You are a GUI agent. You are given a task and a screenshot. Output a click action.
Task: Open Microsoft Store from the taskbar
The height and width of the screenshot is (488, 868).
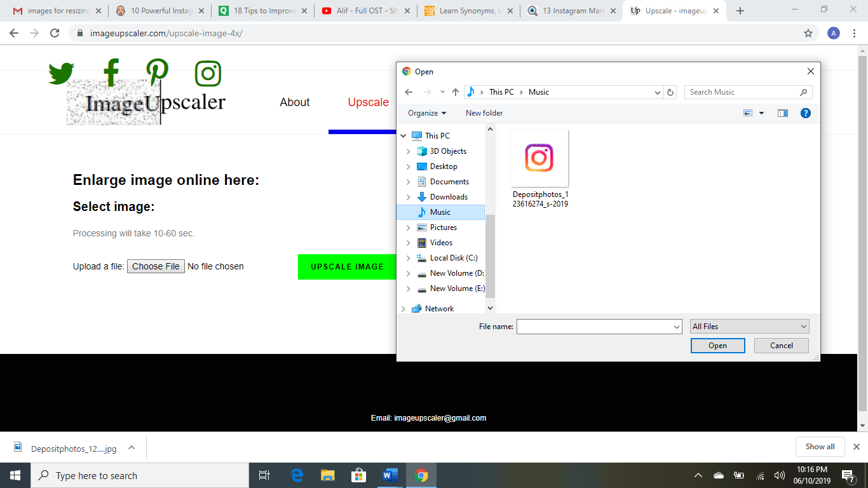[x=358, y=475]
